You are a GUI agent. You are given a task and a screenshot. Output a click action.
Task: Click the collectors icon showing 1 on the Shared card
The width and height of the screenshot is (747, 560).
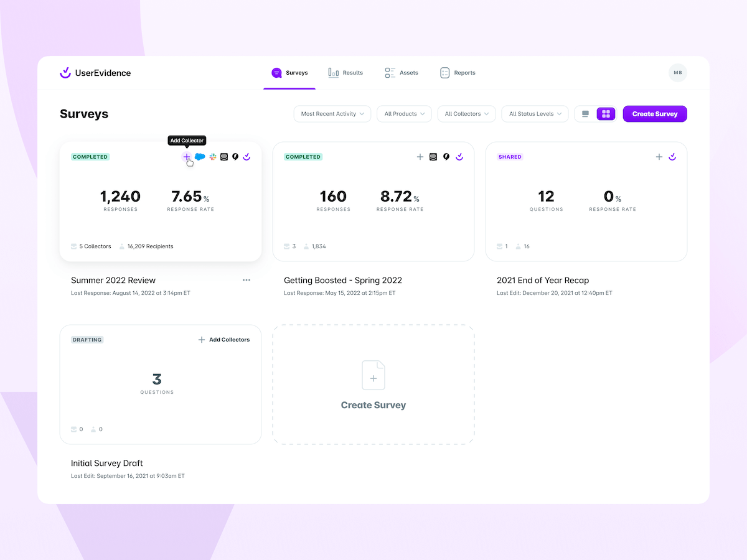click(x=500, y=246)
